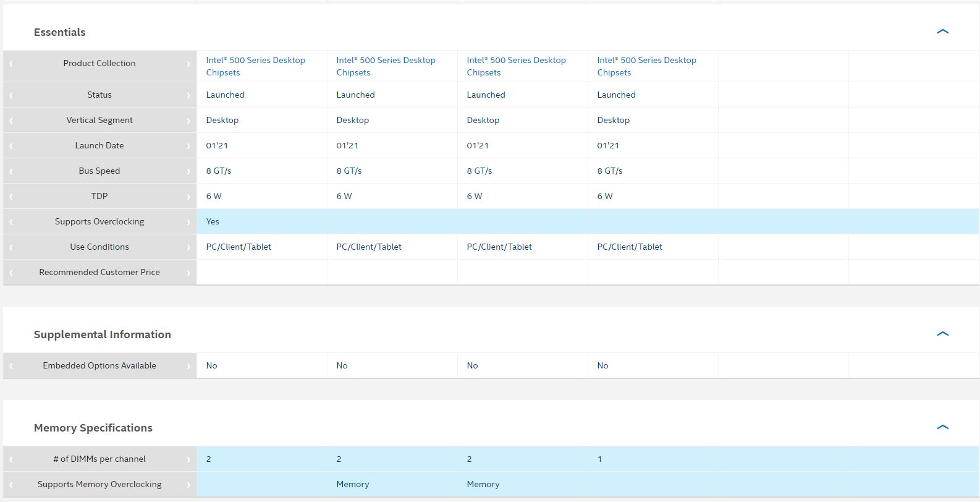Click the right arrow beside Supports Overclocking
Viewport: 980px width, 502px height.
pos(188,222)
